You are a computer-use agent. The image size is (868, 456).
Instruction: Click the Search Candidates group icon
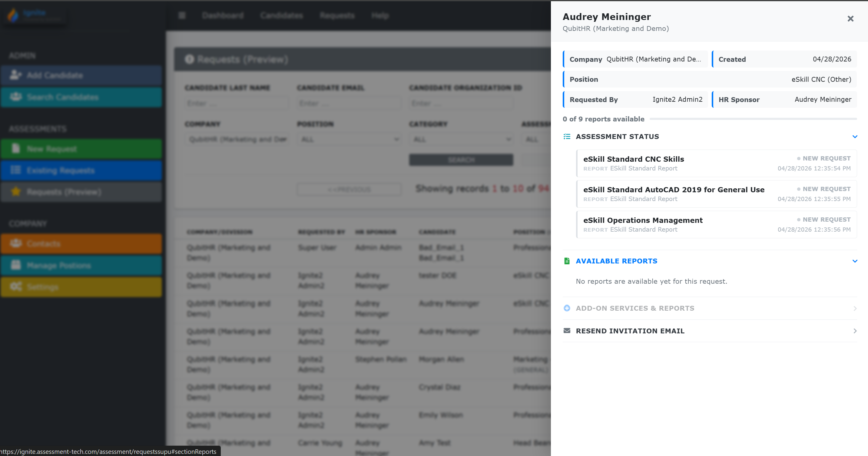(x=15, y=97)
